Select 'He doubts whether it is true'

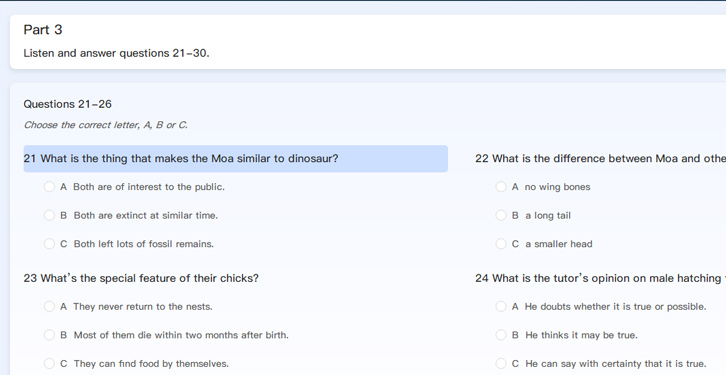501,306
